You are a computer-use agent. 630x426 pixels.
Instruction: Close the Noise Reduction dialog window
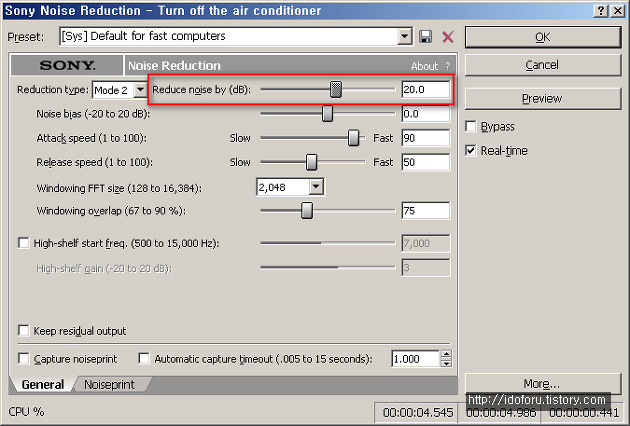pyautogui.click(x=618, y=11)
